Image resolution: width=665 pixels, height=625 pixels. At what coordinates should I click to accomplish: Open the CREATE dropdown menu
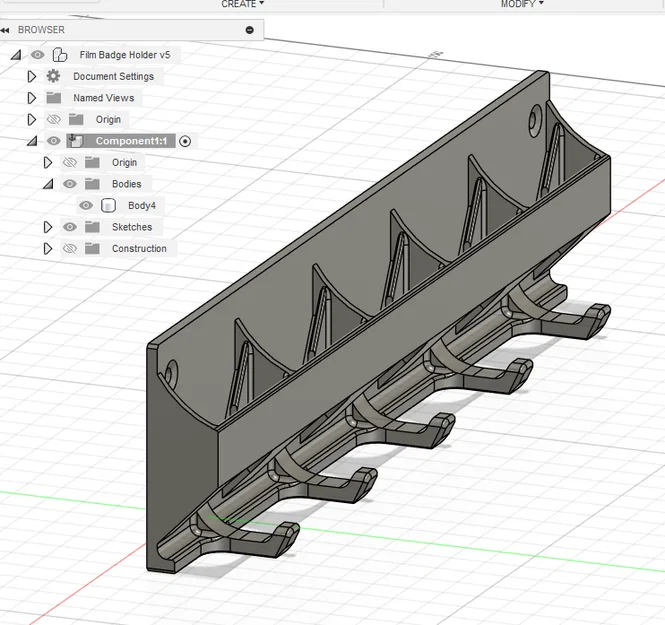click(242, 4)
